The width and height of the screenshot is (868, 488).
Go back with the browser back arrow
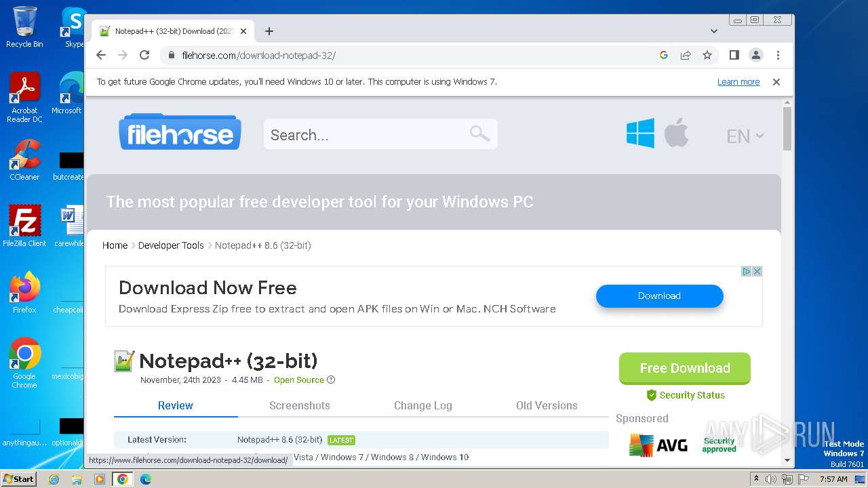tap(101, 55)
